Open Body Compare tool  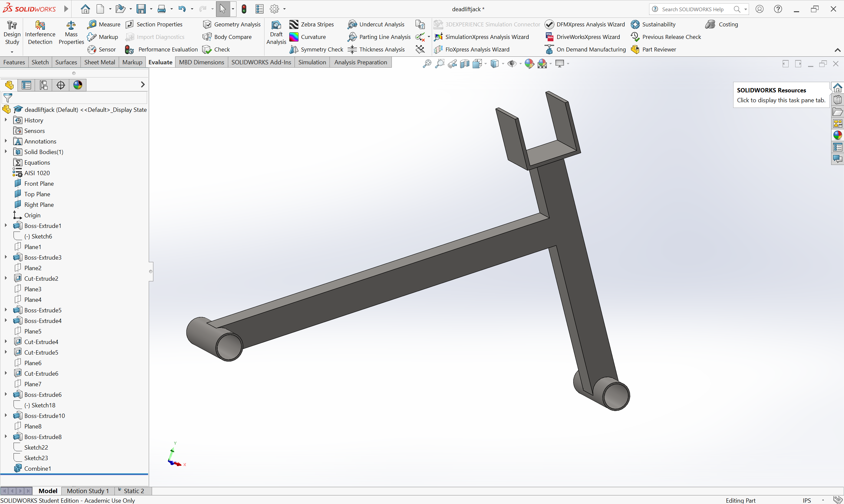pyautogui.click(x=227, y=37)
